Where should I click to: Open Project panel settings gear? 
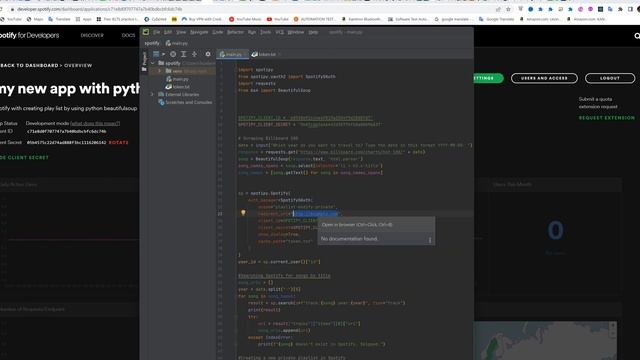(x=208, y=54)
